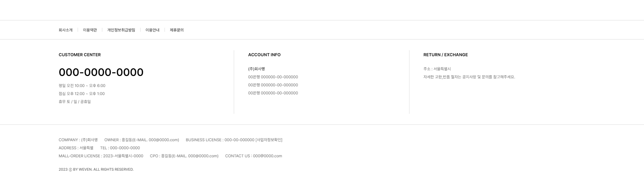The width and height of the screenshot is (644, 174).
Task: Click the return address 주소 : 서울특별시
Action: [437, 69]
